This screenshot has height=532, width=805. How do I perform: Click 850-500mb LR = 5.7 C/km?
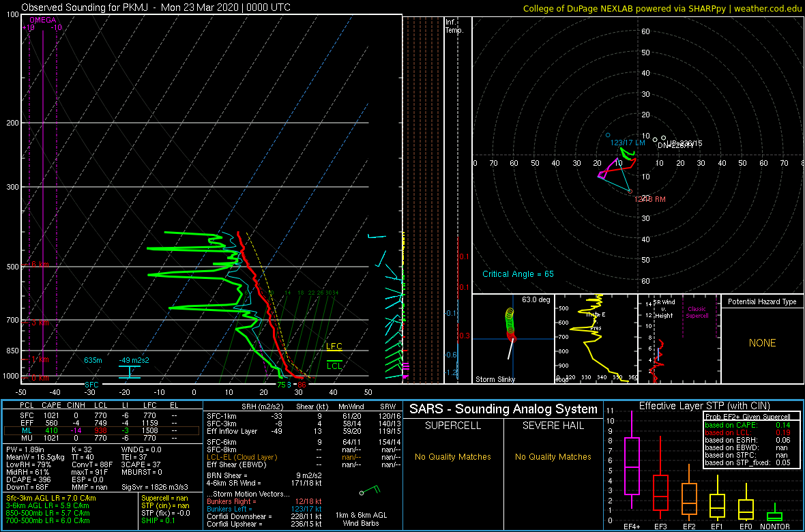48,513
